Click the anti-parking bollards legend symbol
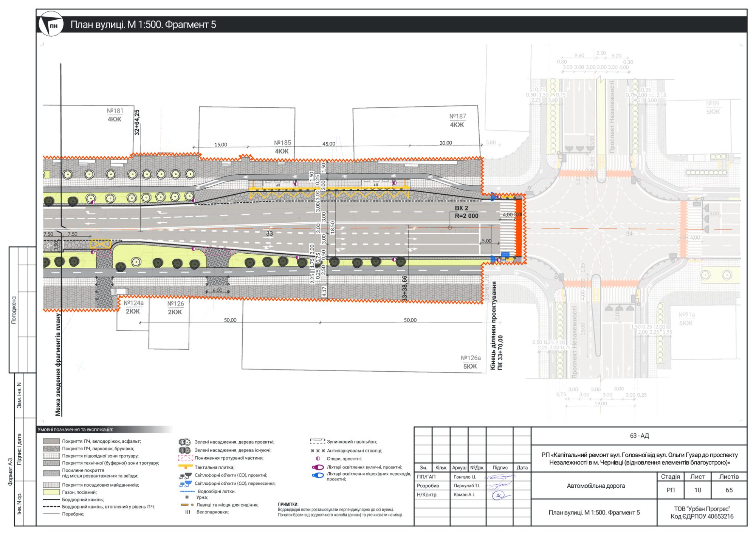 [x=318, y=451]
